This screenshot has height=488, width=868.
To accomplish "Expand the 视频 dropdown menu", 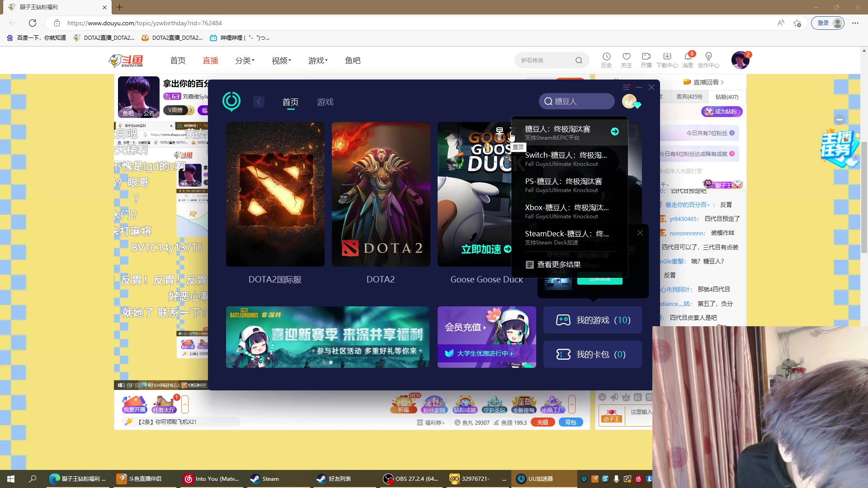I will pyautogui.click(x=281, y=61).
